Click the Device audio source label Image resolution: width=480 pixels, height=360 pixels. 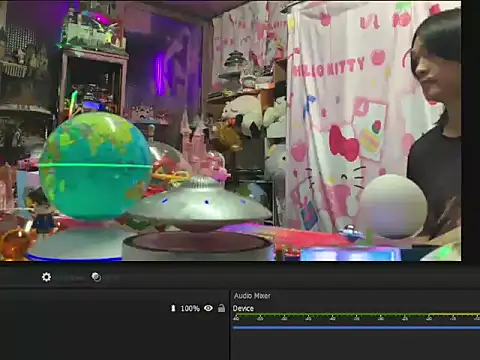pyautogui.click(x=243, y=308)
